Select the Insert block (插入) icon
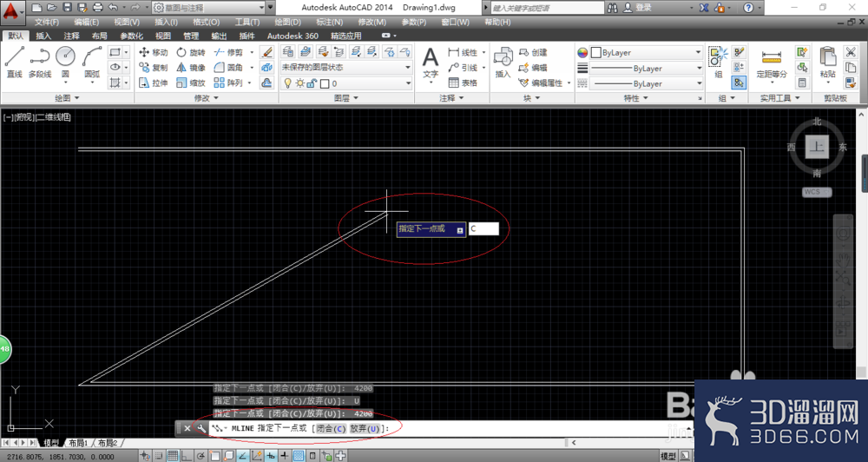Viewport: 868px width, 462px height. coord(503,62)
